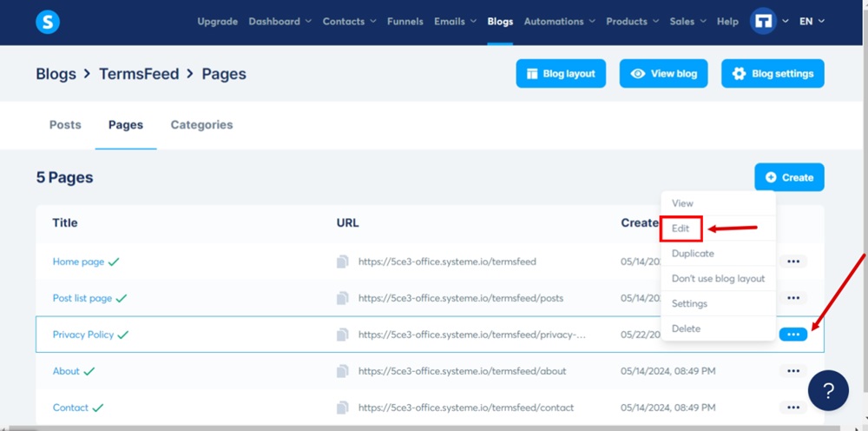Open the About page title link
This screenshot has height=431, width=868.
[x=67, y=371]
